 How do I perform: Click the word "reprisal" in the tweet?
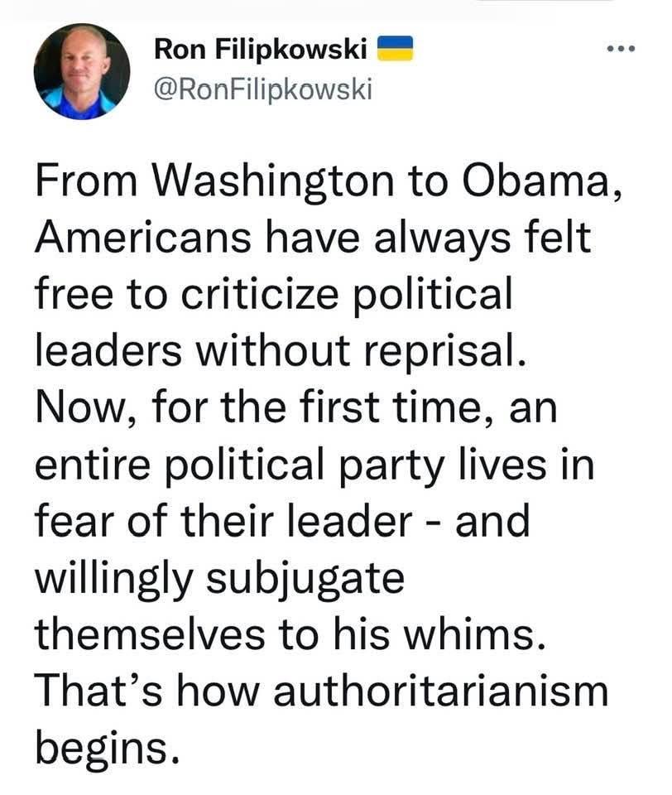click(439, 351)
